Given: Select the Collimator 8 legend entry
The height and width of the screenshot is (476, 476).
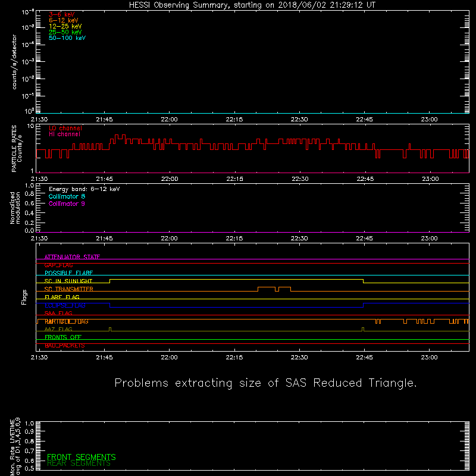Looking at the screenshot, I should point(67,196).
